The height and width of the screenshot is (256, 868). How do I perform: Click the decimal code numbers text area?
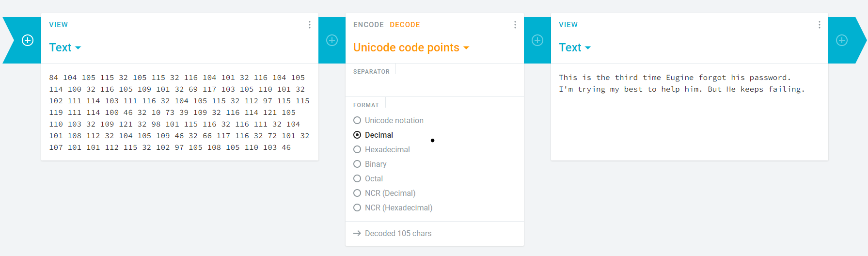[x=179, y=112]
